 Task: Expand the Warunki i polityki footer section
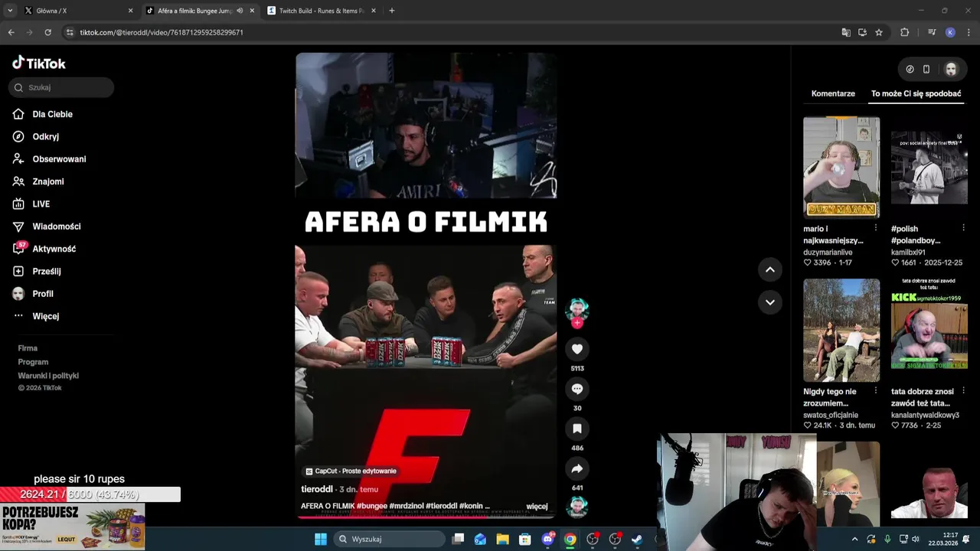48,376
